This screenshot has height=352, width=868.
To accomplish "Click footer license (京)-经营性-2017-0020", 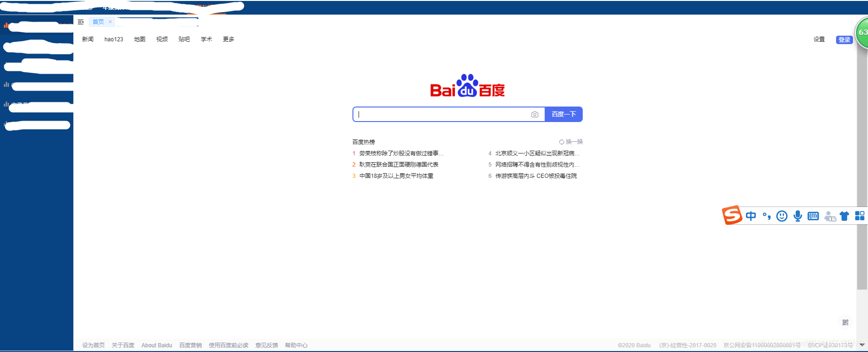I will pos(688,345).
